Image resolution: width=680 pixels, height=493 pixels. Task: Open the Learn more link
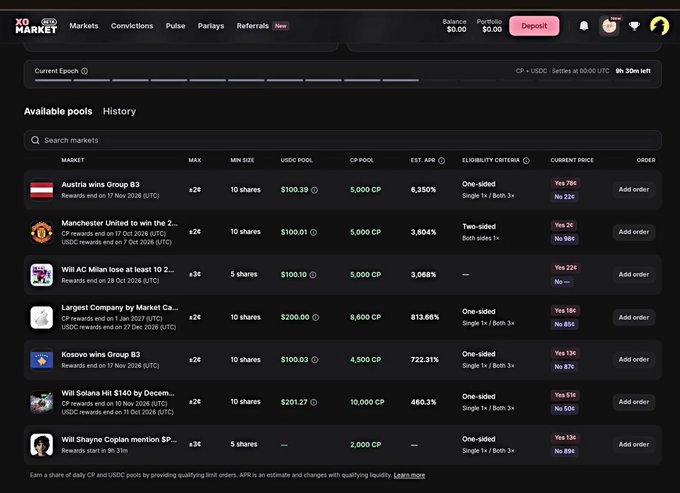click(409, 475)
